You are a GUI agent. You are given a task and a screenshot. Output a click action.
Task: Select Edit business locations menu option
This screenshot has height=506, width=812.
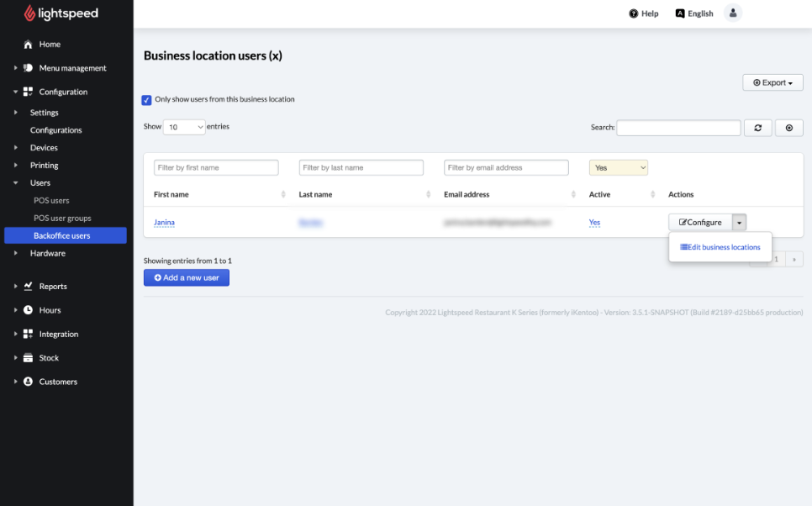pyautogui.click(x=720, y=247)
